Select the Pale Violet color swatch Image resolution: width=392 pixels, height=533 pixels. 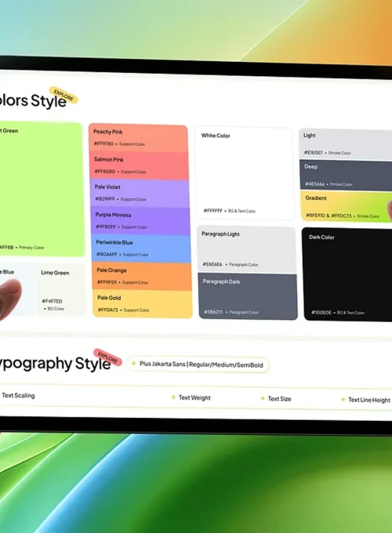(140, 194)
